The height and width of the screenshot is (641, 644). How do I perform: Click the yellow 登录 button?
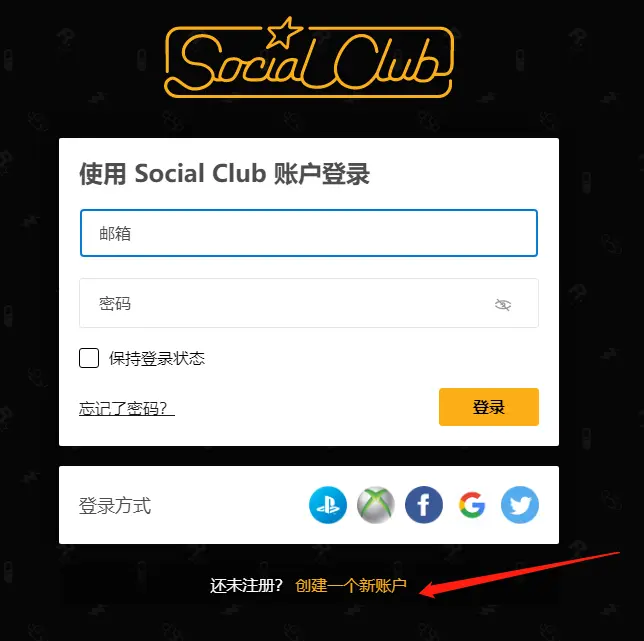coord(489,407)
